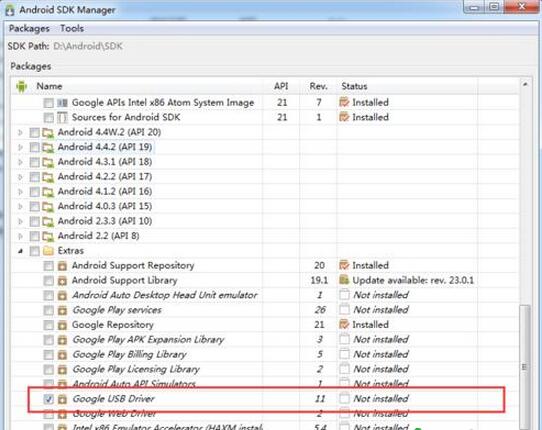Collapse the Extras group
Viewport: 542px width, 430px height.
[20, 251]
